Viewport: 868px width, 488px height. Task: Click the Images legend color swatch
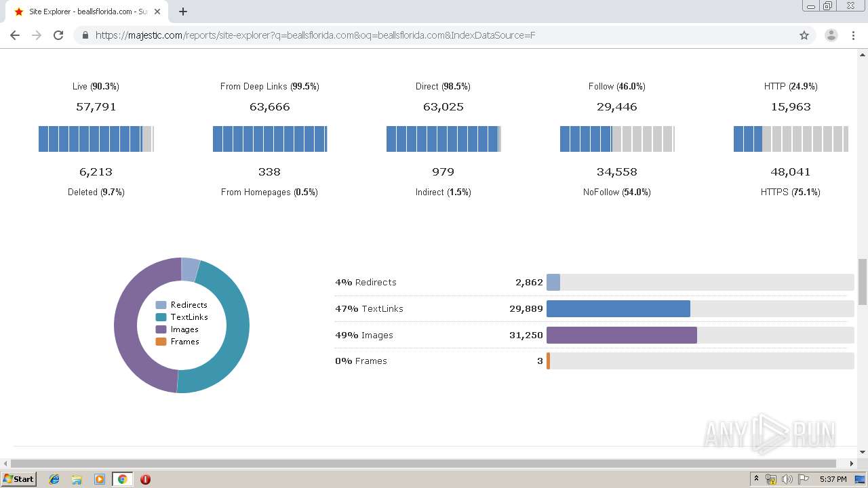[x=161, y=329]
